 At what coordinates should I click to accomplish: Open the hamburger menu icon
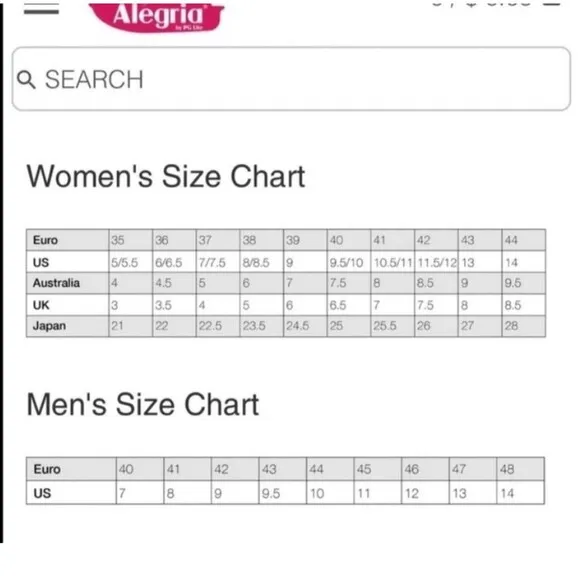click(41, 8)
